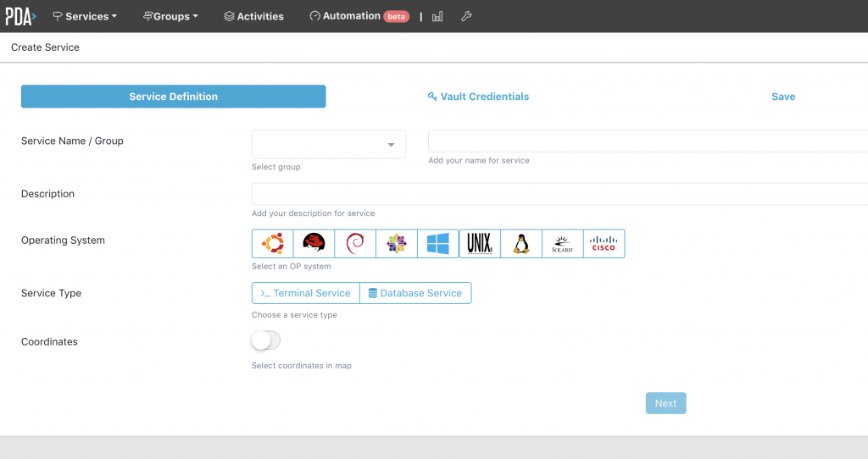Expand the Select group dropdown
This screenshot has height=459, width=868.
click(x=329, y=144)
